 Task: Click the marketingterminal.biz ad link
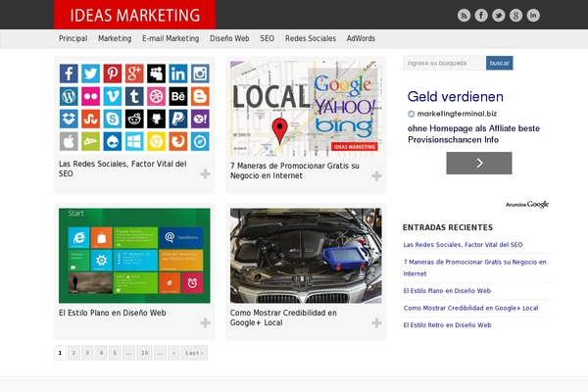[x=457, y=114]
